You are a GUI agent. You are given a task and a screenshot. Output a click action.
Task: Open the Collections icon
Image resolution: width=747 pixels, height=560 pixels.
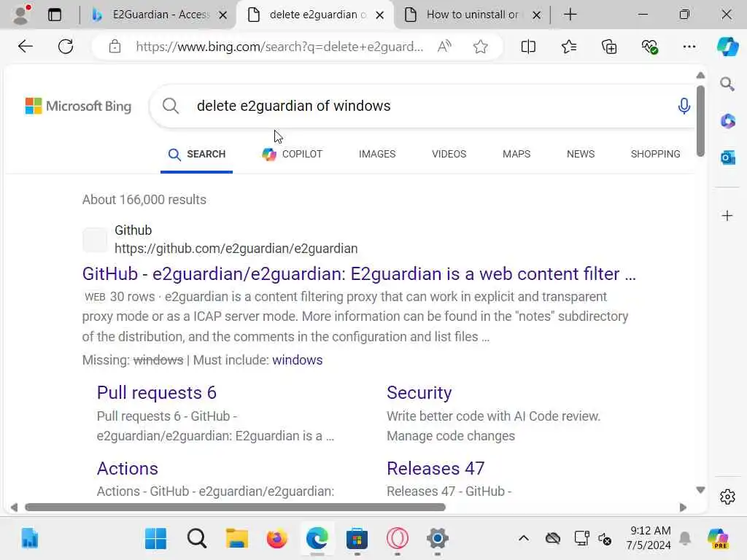click(x=609, y=46)
